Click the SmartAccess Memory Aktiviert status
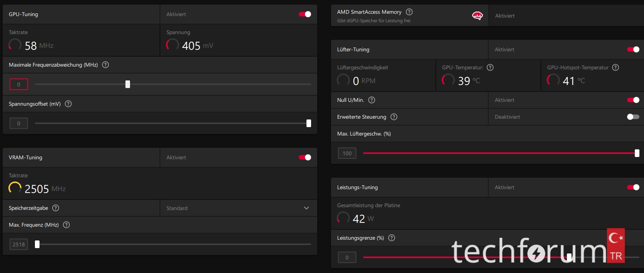 (x=505, y=16)
